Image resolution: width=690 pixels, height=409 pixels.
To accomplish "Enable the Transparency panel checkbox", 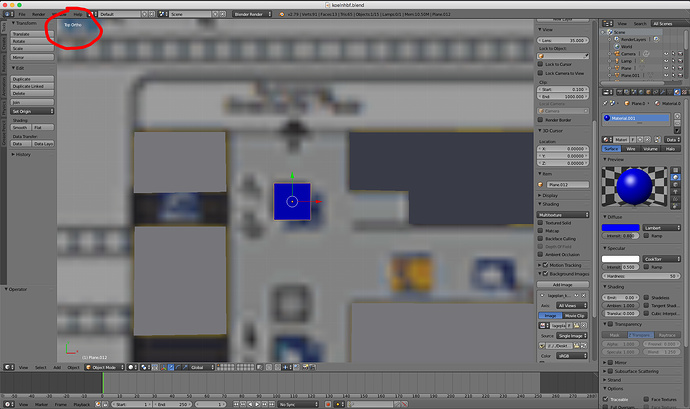I will click(x=610, y=324).
